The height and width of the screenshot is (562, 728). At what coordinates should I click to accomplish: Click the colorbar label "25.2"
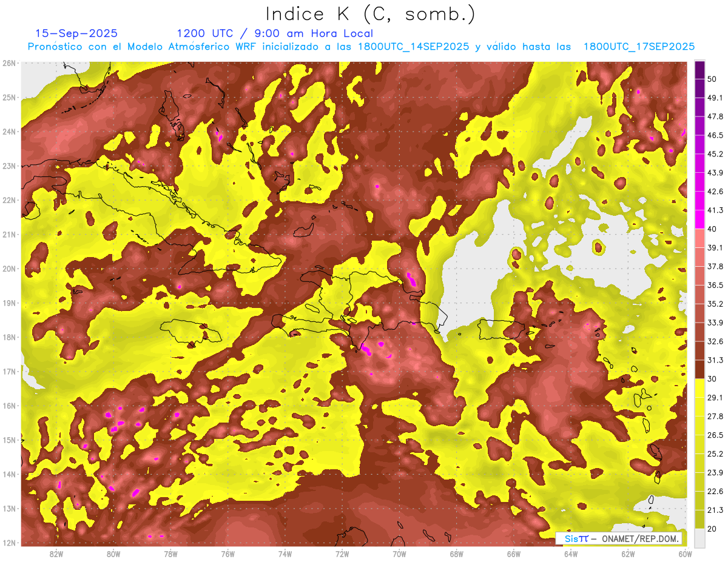[715, 453]
